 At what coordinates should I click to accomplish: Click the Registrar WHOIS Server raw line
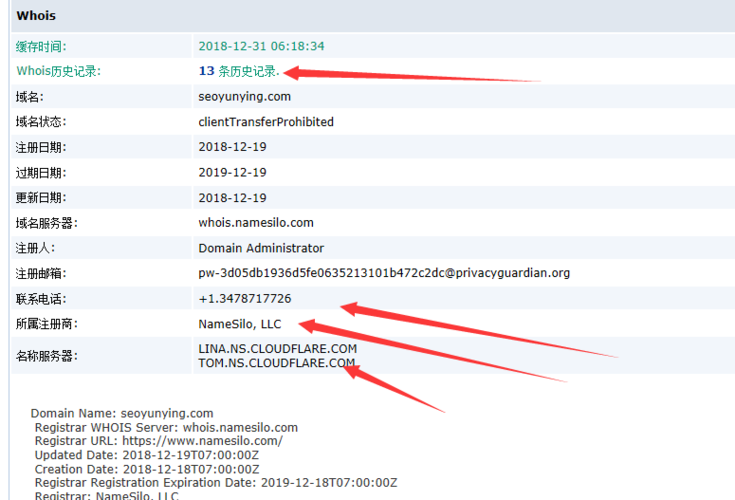click(166, 427)
